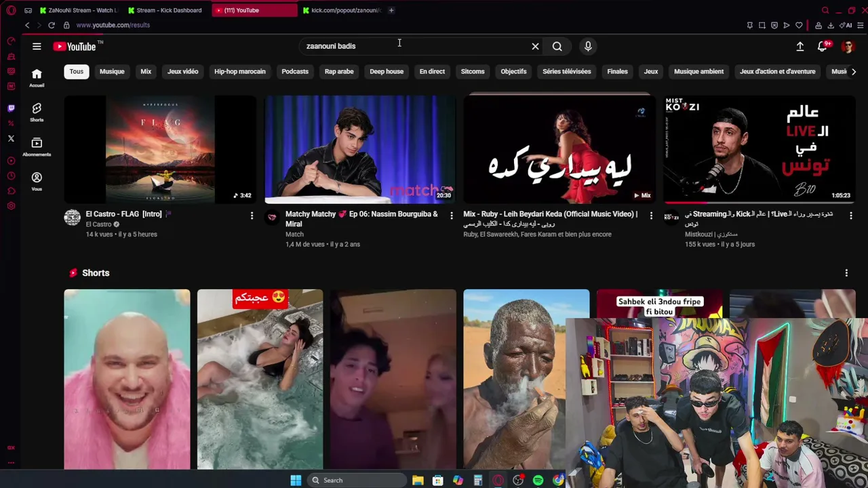Screen dimensions: 868x488
Task: Filter results by the Sitcoms chip
Action: click(x=473, y=71)
